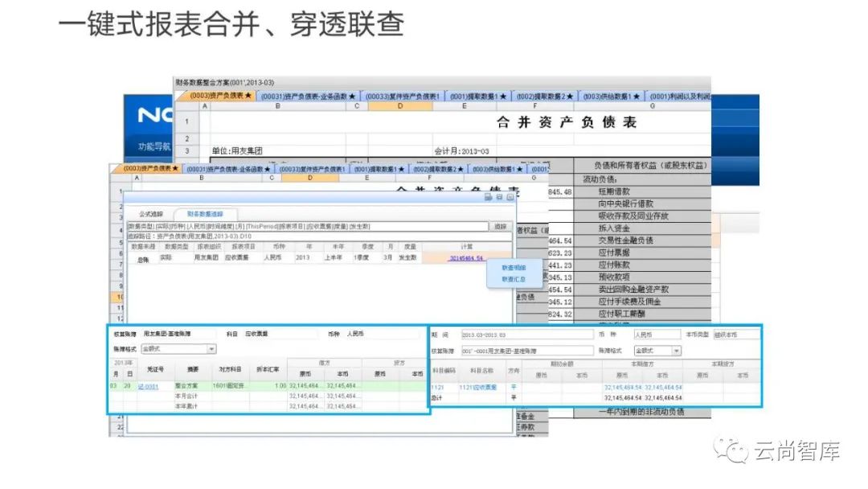Click the 期间 field 2013.03-2013.03
Viewport: 868px width, 489px height.
526,335
